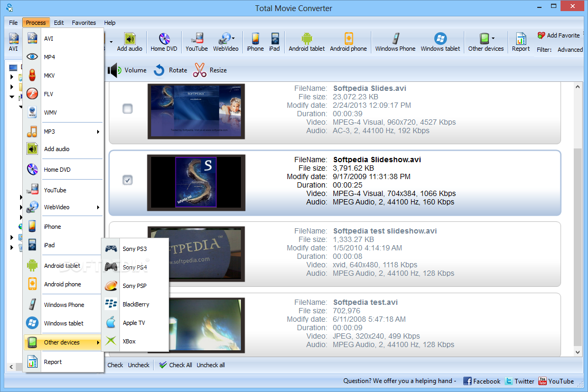Open the Edit menu
Image resolution: width=588 pixels, height=392 pixels.
[59, 23]
